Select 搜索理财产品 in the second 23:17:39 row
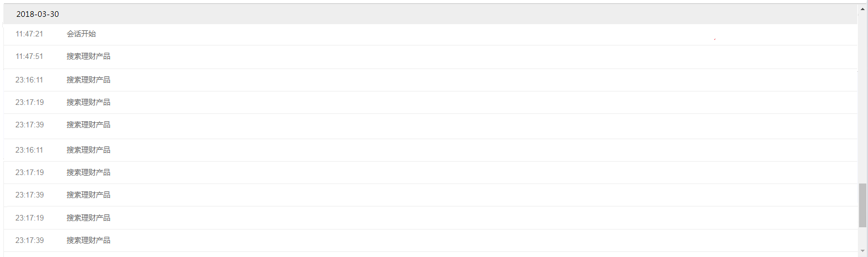 click(x=89, y=195)
